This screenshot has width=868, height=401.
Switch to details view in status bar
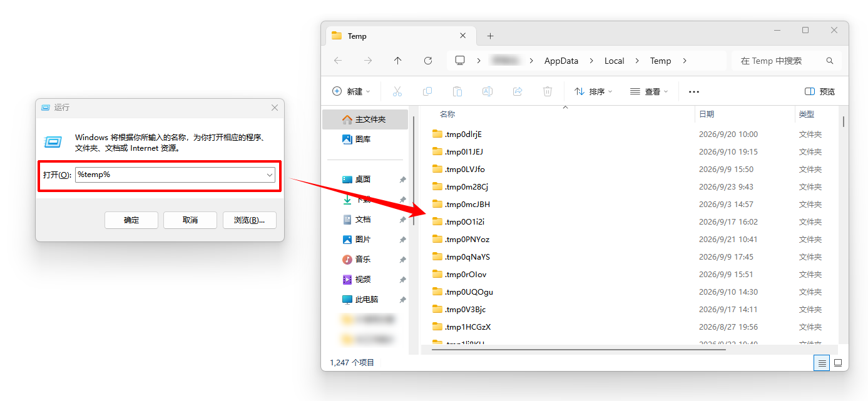click(822, 363)
